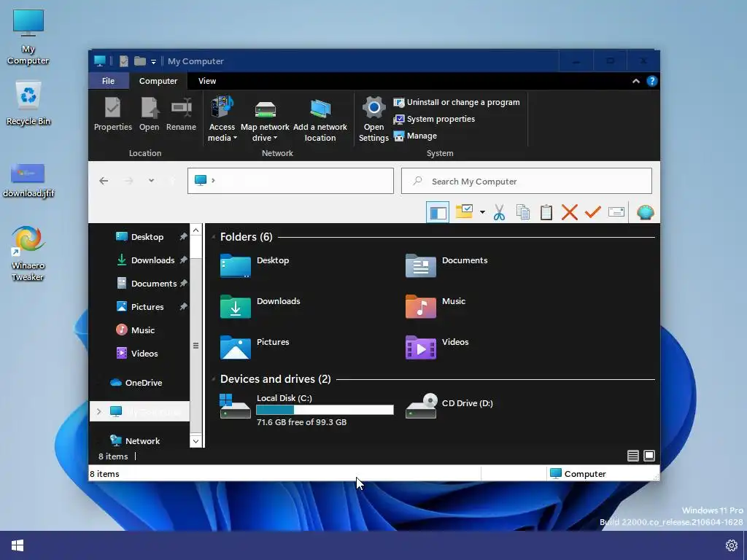Click the Paste clipboard icon

tap(546, 212)
